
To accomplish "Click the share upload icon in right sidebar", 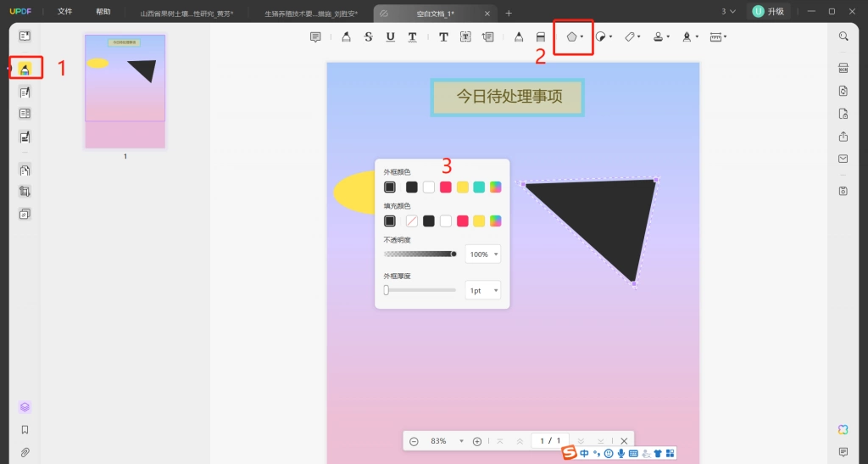I will pyautogui.click(x=843, y=137).
